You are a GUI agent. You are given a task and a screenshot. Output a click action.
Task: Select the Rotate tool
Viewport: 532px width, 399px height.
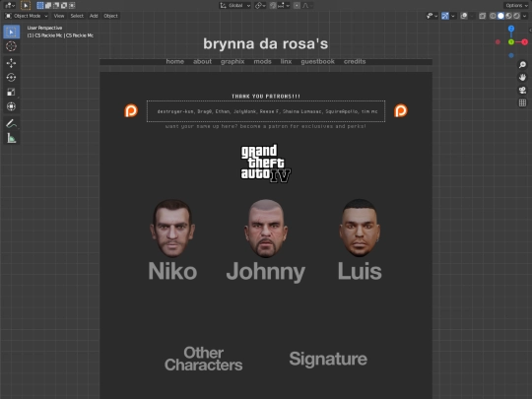(x=11, y=78)
